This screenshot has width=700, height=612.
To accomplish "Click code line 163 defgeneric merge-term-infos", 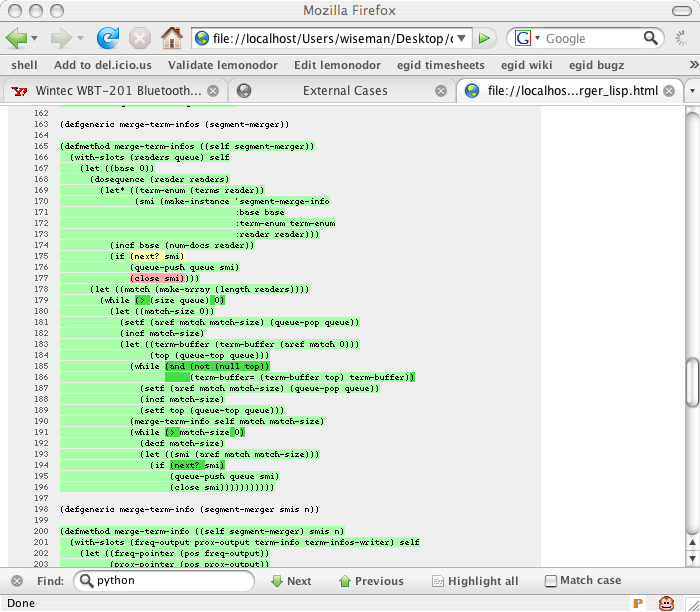I will (175, 124).
